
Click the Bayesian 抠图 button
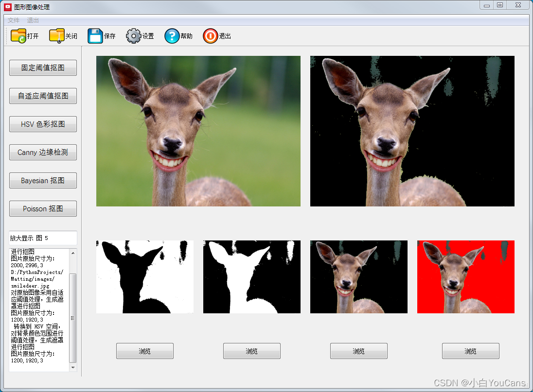point(43,180)
